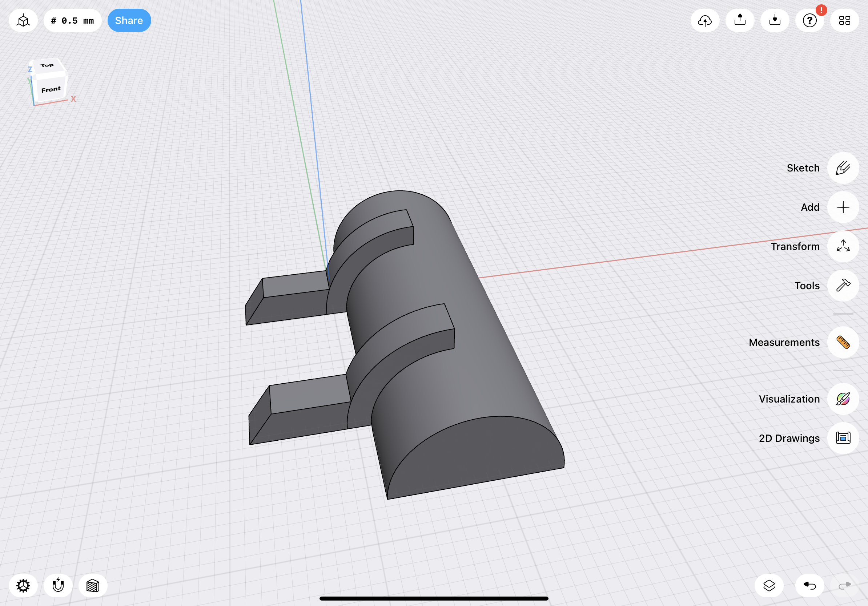Click the 2D Drawings label
The image size is (868, 606).
click(789, 438)
